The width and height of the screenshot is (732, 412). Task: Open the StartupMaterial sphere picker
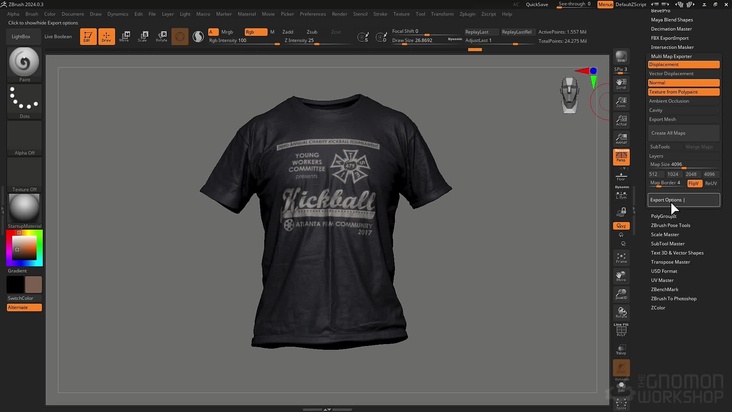24,211
